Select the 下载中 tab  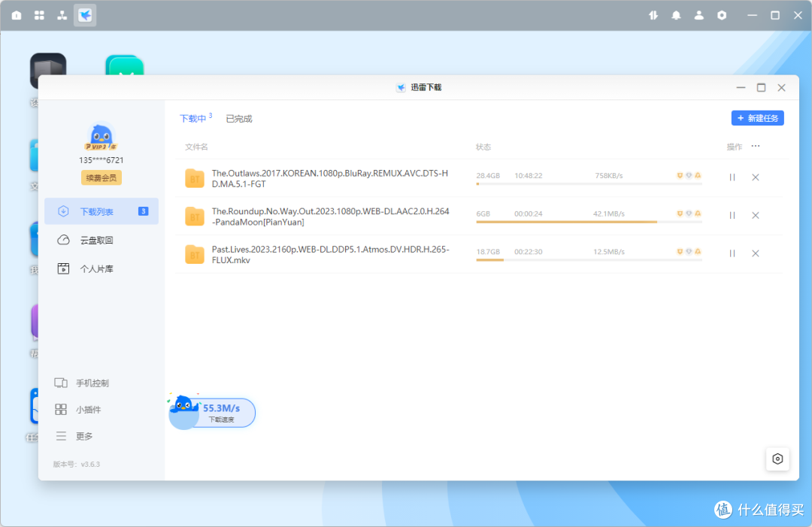point(193,119)
